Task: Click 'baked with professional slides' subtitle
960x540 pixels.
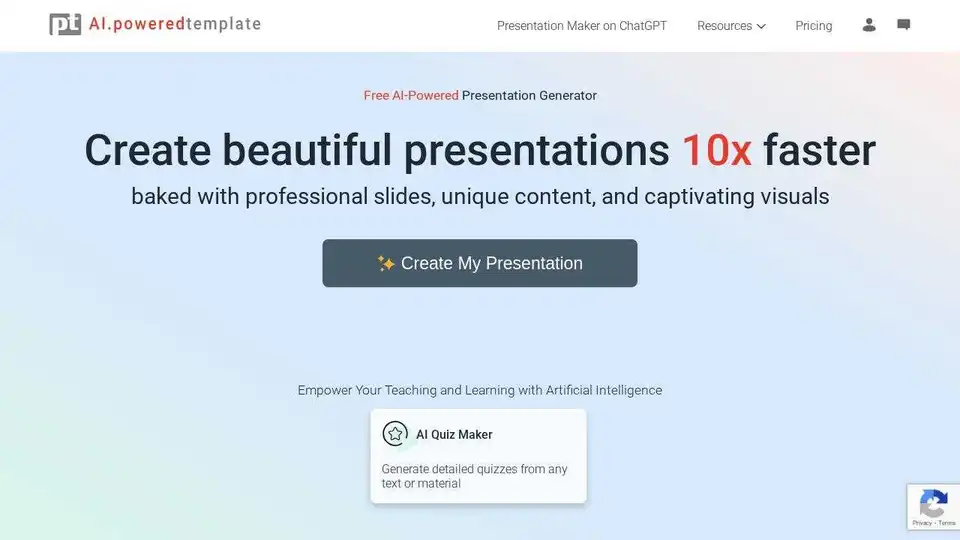Action: [480, 197]
